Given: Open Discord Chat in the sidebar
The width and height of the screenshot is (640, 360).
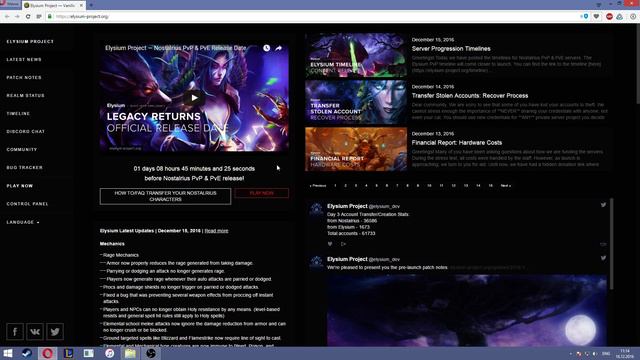Looking at the screenshot, I should click(x=26, y=131).
